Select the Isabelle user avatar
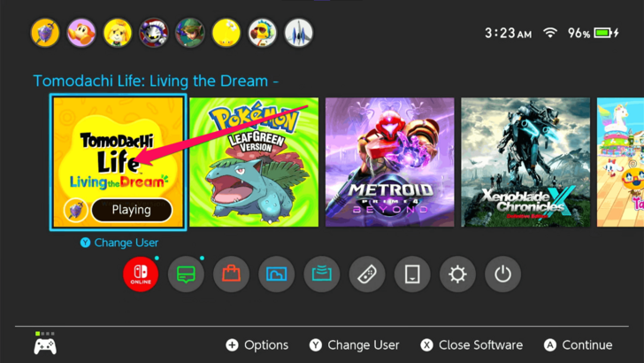This screenshot has height=363, width=644. coord(118,33)
